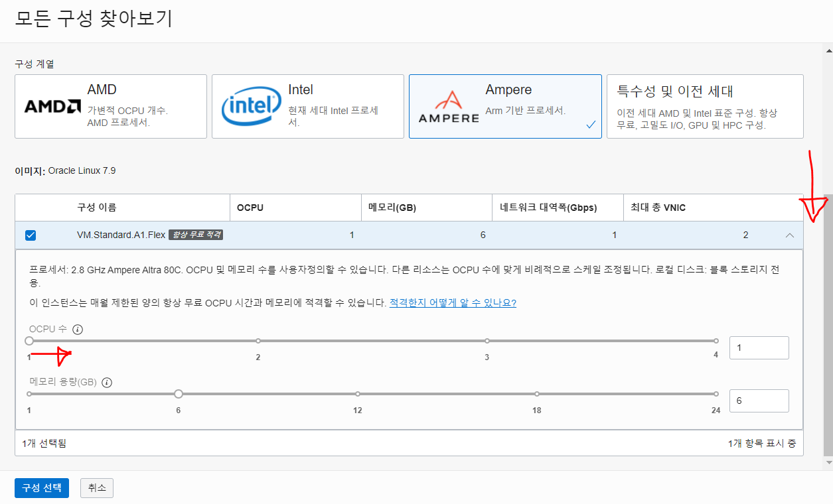Click the 모든 구성 찾아보기 title

(x=94, y=18)
